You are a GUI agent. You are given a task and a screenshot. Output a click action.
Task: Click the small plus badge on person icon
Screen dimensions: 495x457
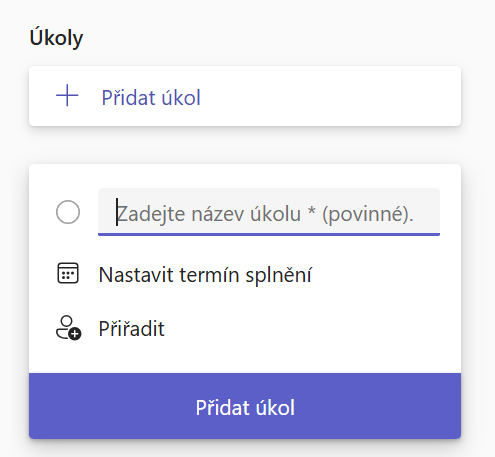[75, 334]
